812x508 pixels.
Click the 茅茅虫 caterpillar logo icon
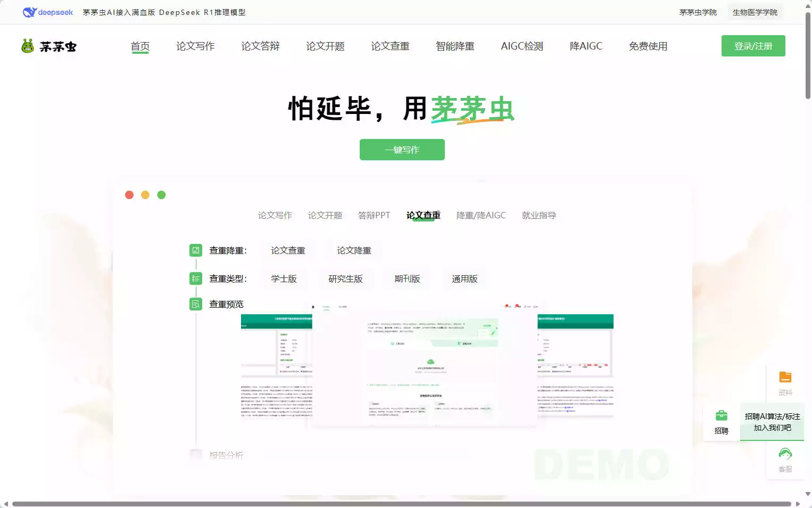28,46
